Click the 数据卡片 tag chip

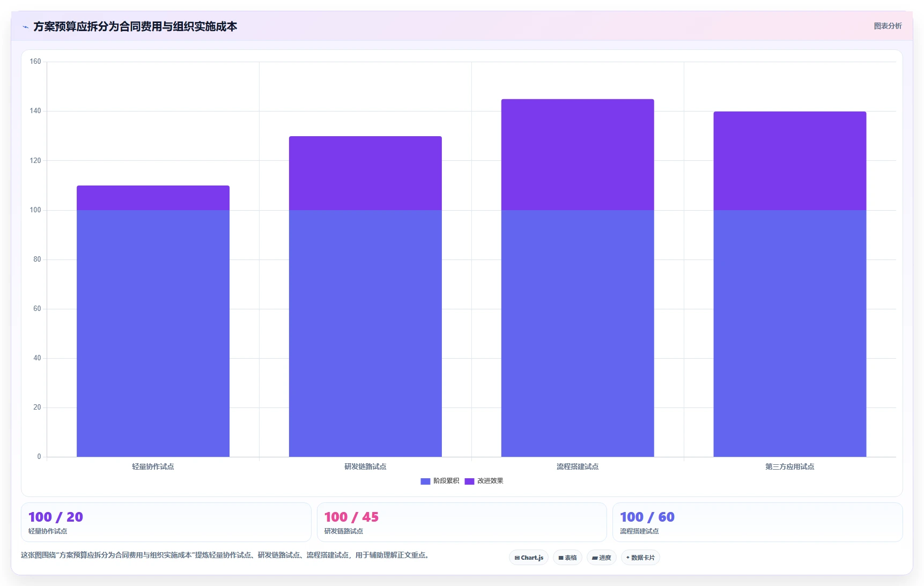[x=640, y=558]
